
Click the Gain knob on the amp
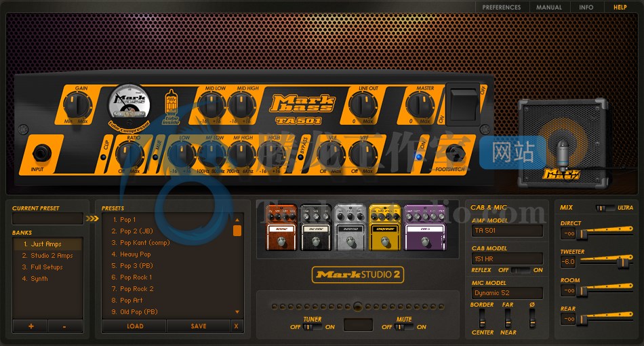[x=78, y=105]
